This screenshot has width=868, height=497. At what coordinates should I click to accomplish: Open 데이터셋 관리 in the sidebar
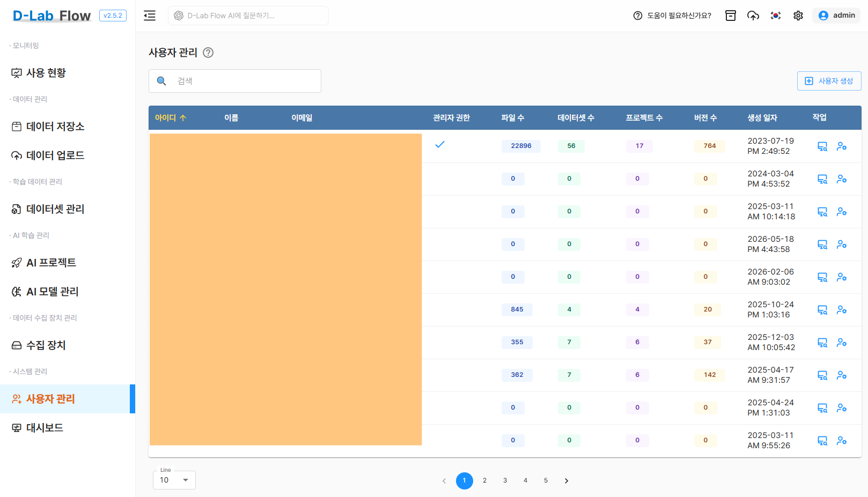[68, 209]
